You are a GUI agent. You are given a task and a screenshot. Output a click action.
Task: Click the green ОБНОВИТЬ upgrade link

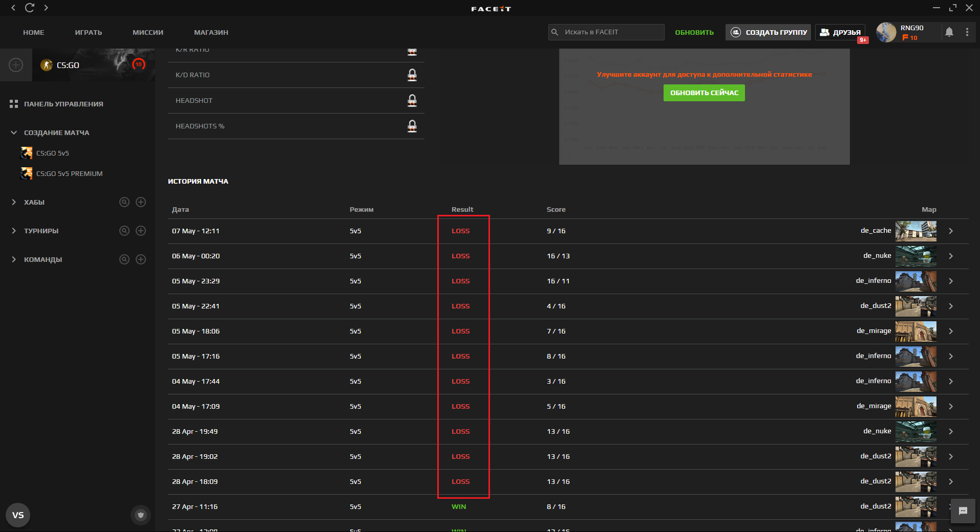point(694,32)
